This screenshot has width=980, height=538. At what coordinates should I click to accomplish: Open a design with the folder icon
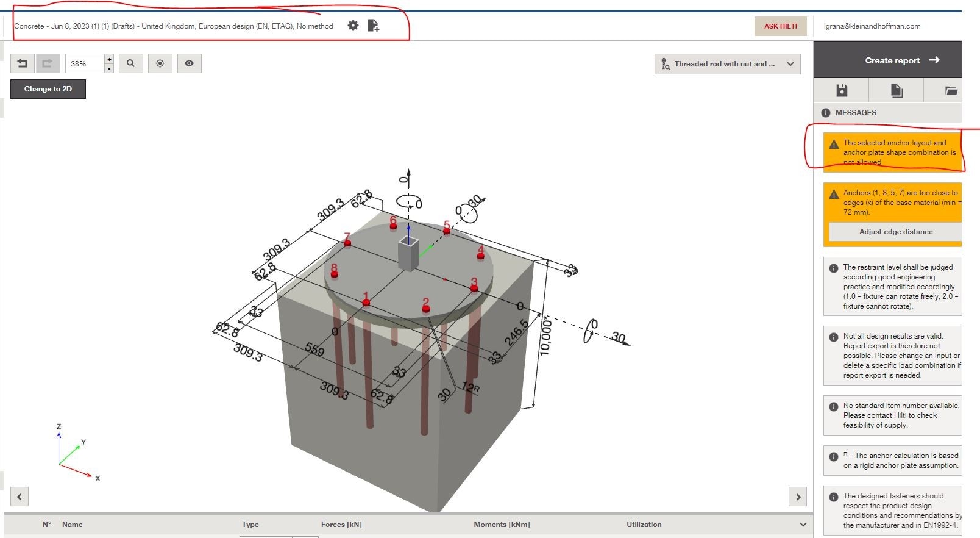950,91
